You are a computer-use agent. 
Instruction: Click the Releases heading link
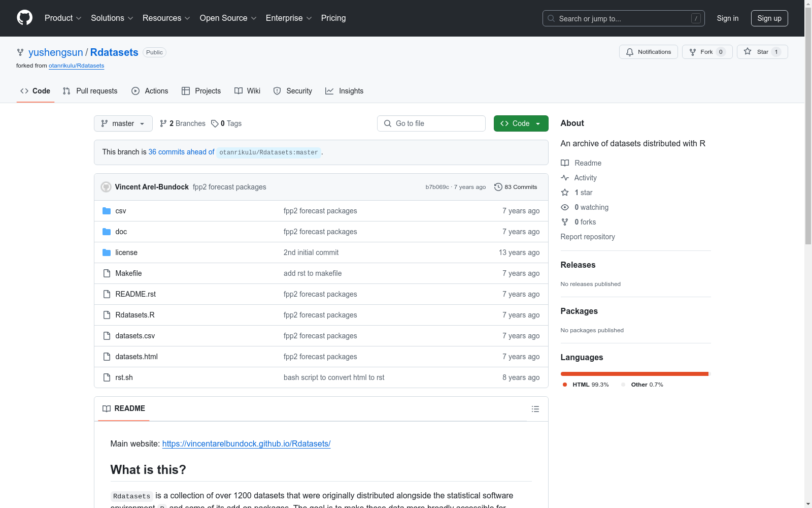click(x=578, y=265)
